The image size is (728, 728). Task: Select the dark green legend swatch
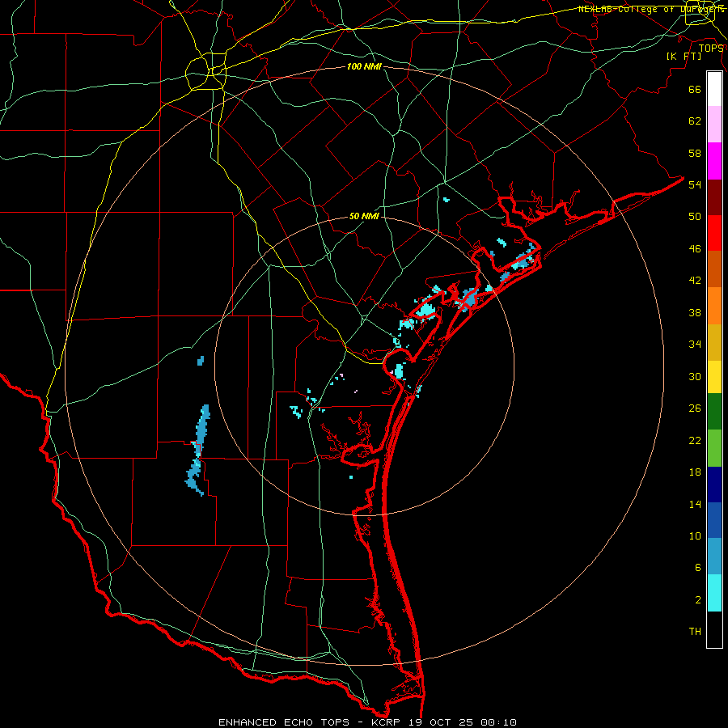point(714,412)
